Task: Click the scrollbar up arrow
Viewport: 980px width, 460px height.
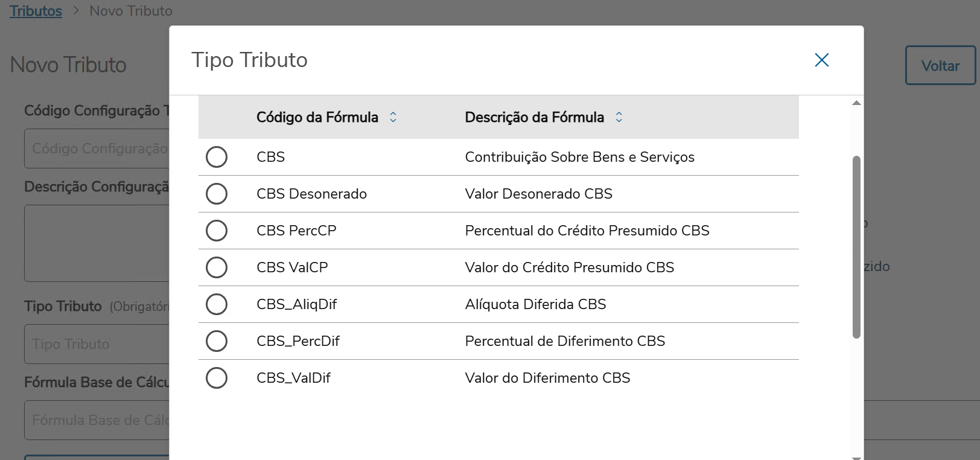Action: pyautogui.click(x=856, y=102)
